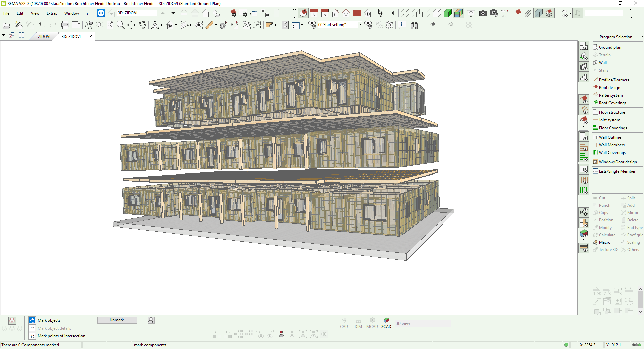
Task: Open camera settings with gear icon
Action: pos(494,13)
